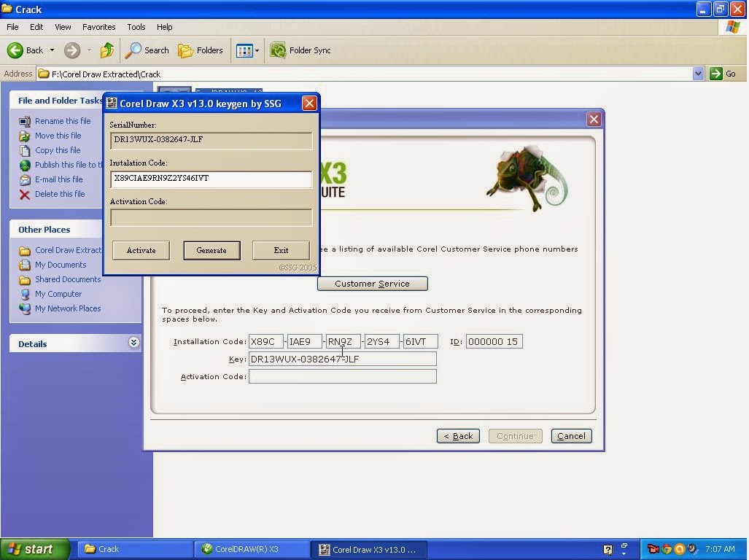Click the red camera tray icon
The height and width of the screenshot is (560, 749).
pos(653,549)
